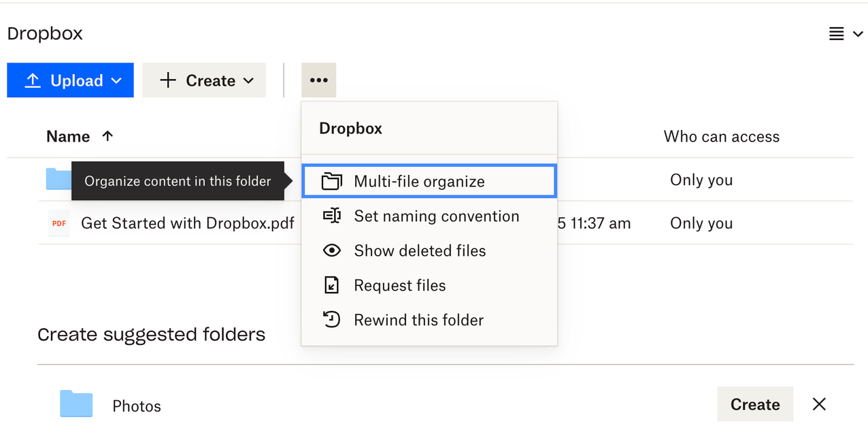This screenshot has width=868, height=443.
Task: Open the view options chevron at top right
Action: [x=857, y=33]
